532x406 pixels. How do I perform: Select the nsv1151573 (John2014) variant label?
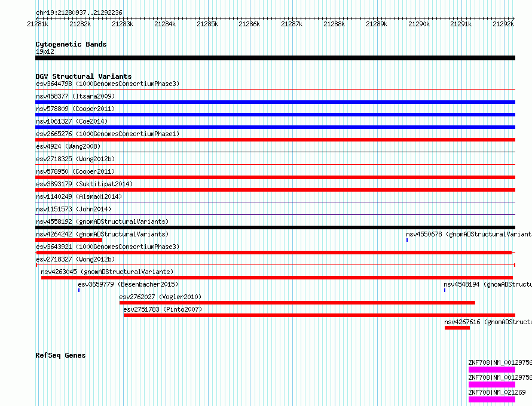pos(74,209)
